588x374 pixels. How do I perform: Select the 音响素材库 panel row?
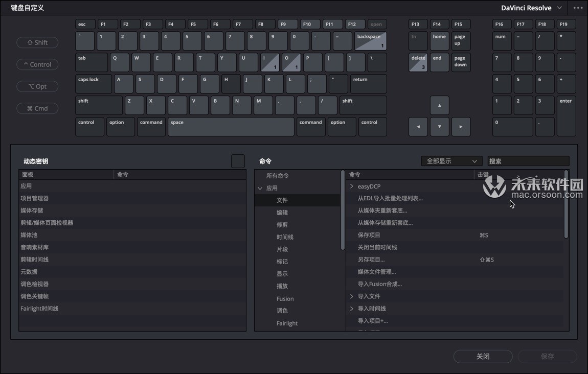coord(132,247)
